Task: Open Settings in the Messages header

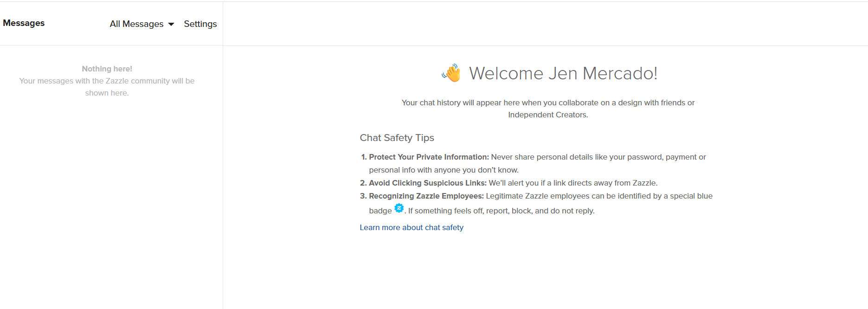Action: pos(200,24)
